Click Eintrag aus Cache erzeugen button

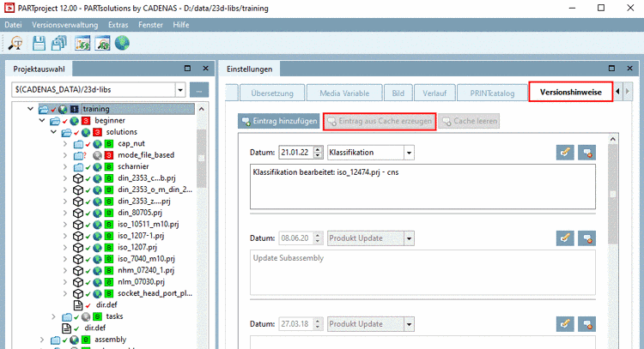click(x=380, y=121)
